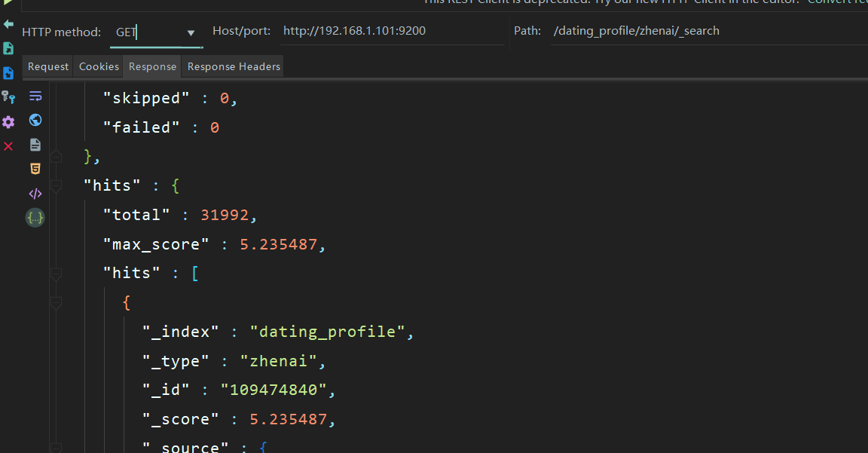
Task: Collapse the "hits" array fold marker
Action: tap(56, 274)
